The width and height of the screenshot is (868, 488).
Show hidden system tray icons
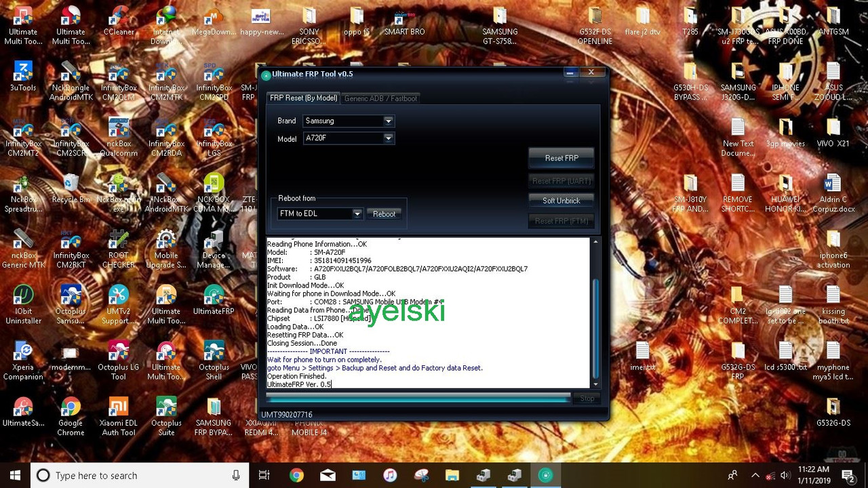tap(755, 475)
